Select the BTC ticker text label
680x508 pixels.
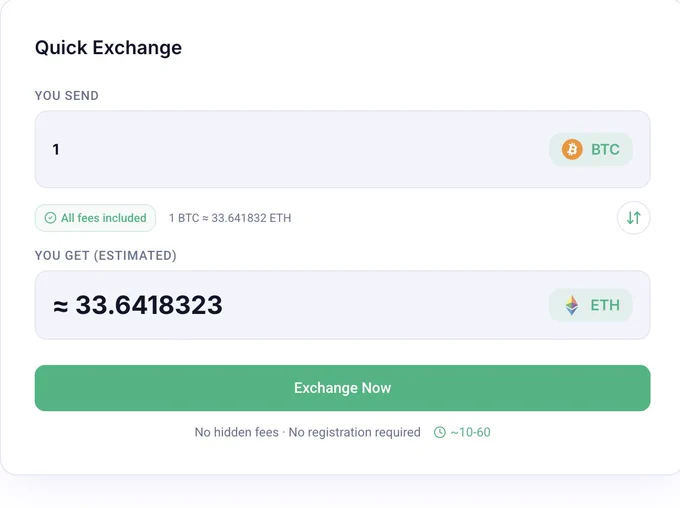click(x=605, y=150)
